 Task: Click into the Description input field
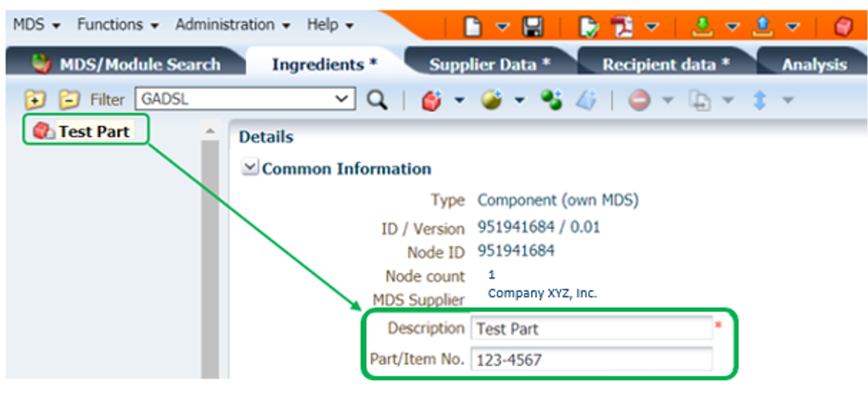tap(591, 328)
